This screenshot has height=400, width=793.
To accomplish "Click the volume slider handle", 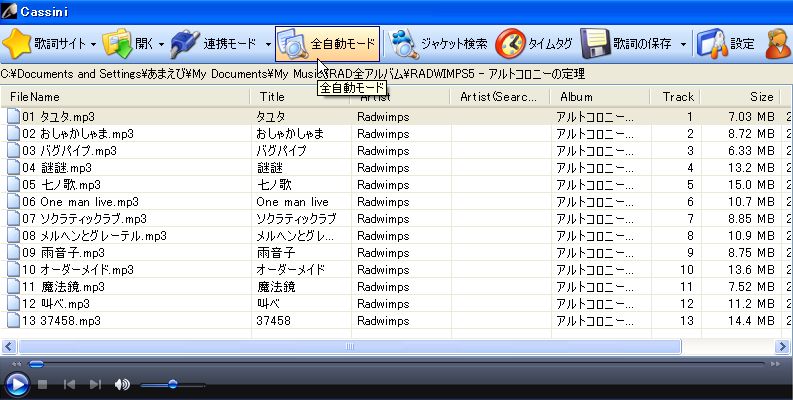I will point(173,385).
